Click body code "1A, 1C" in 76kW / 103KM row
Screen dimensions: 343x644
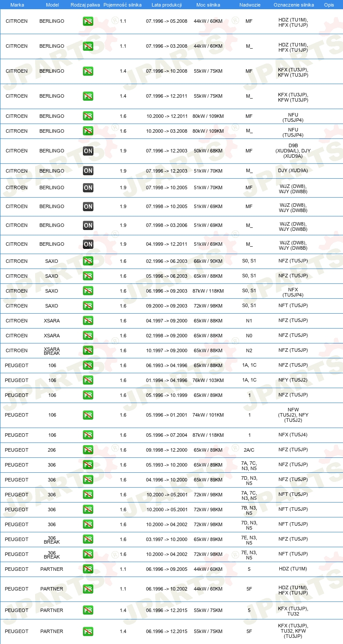(249, 380)
